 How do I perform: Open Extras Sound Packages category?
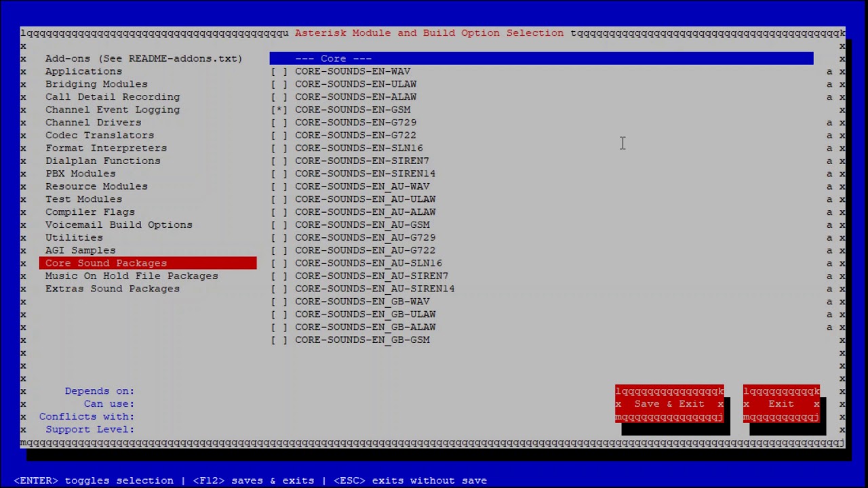pyautogui.click(x=113, y=289)
